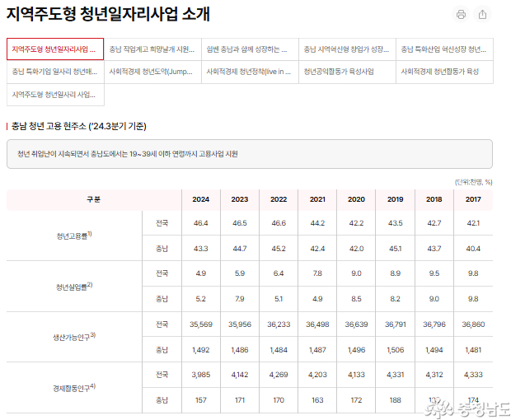Click the 5.2 충남 unemployment cell
This screenshot has height=420, width=511.
click(x=201, y=299)
